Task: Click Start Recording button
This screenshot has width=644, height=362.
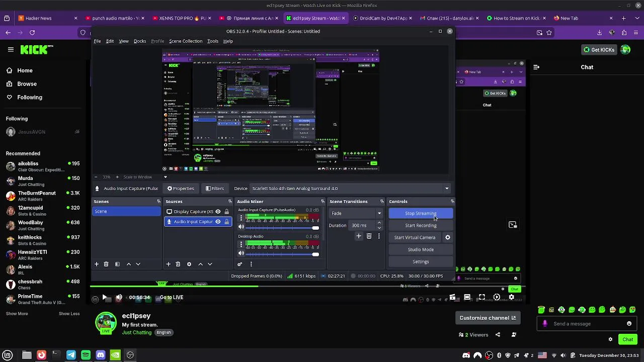Action: [x=421, y=225]
